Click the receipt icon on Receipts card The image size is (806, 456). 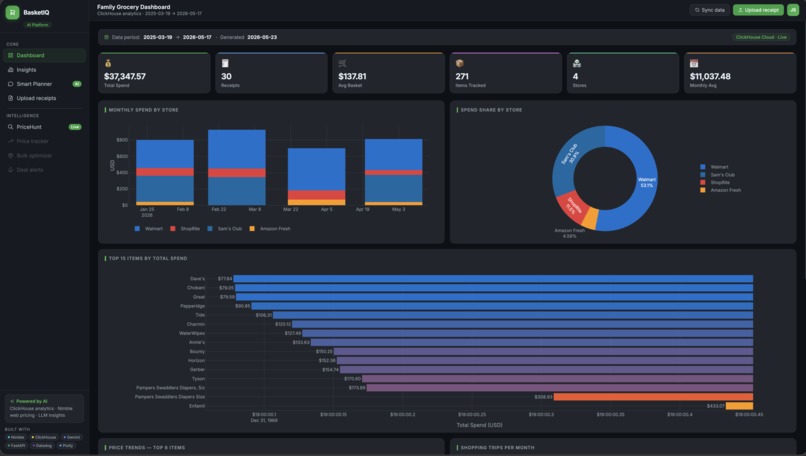(225, 63)
